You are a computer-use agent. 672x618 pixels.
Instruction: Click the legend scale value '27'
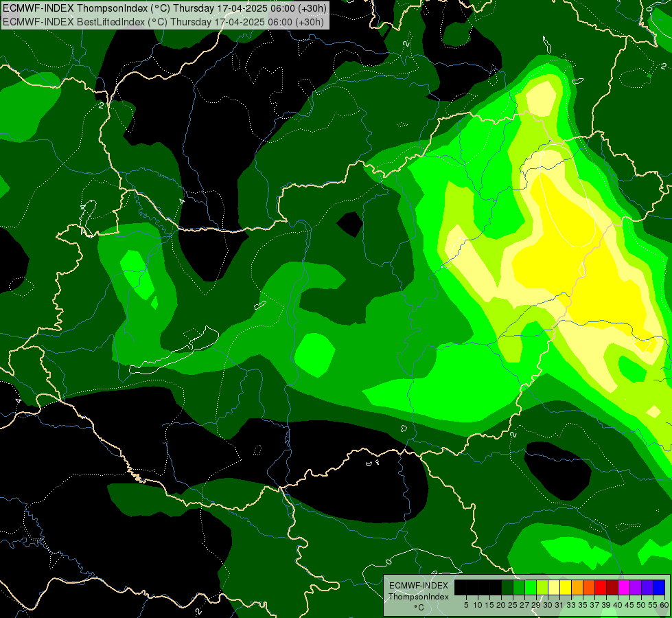click(525, 605)
